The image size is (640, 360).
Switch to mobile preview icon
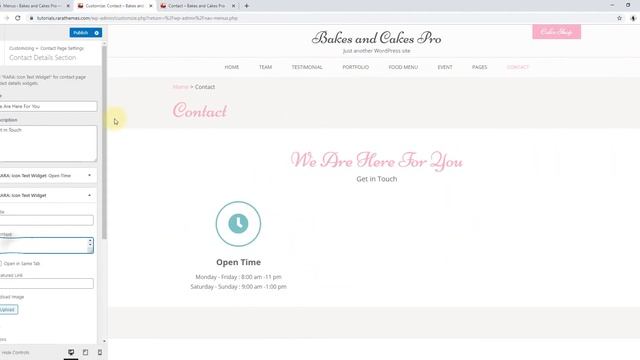pyautogui.click(x=100, y=352)
